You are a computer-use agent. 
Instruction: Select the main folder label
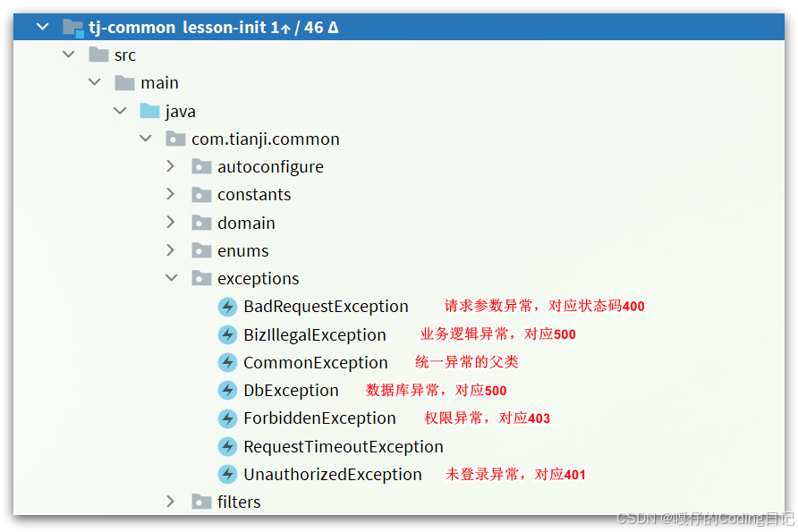pyautogui.click(x=159, y=83)
